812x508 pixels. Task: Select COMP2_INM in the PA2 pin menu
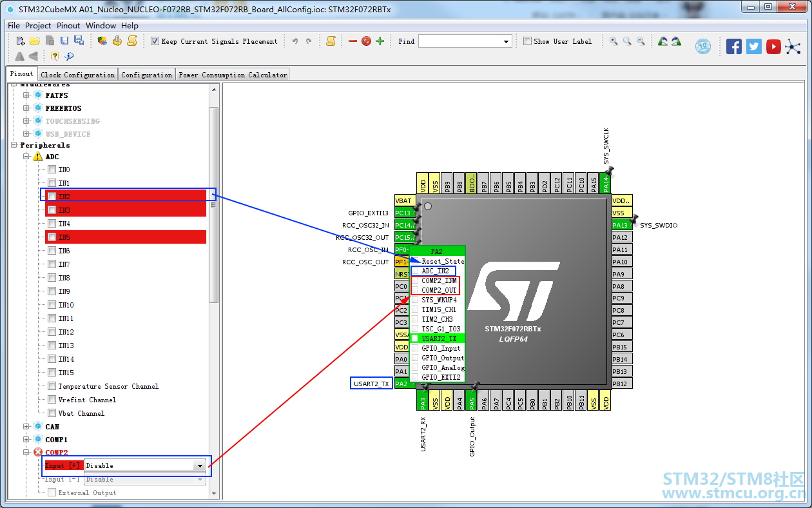point(439,280)
